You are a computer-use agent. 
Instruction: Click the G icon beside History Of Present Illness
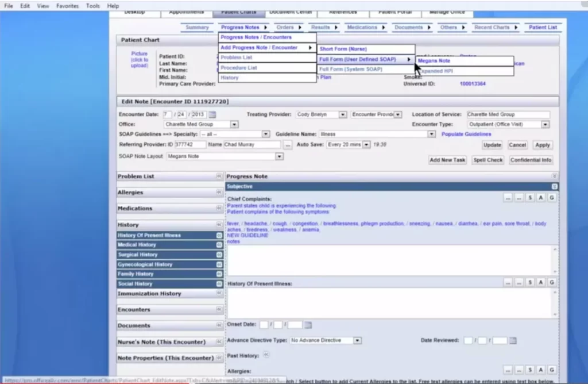(552, 282)
